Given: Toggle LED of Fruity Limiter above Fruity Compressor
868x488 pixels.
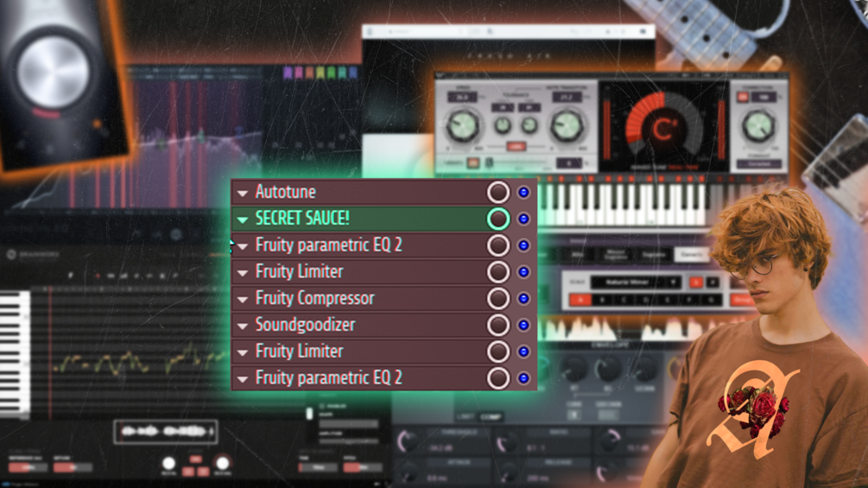Looking at the screenshot, I should [x=523, y=272].
